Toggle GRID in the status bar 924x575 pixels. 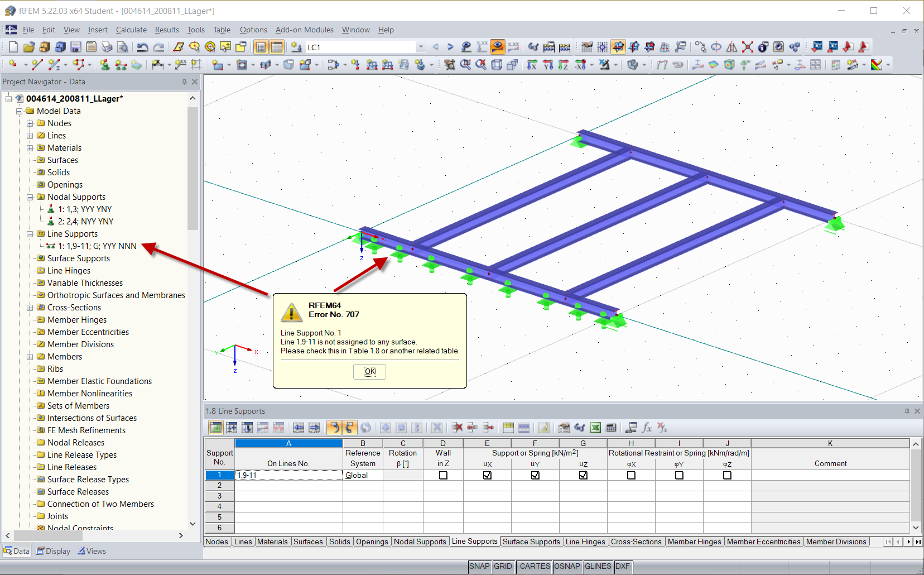[503, 566]
